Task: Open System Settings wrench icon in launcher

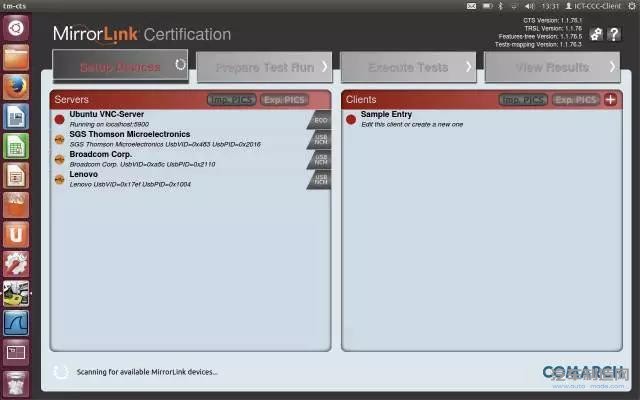Action: coord(16,264)
